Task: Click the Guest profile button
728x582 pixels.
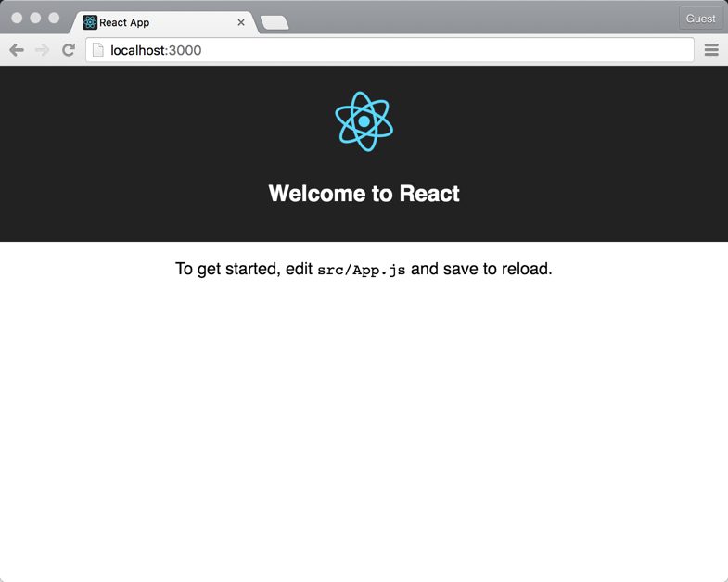Action: pyautogui.click(x=700, y=19)
